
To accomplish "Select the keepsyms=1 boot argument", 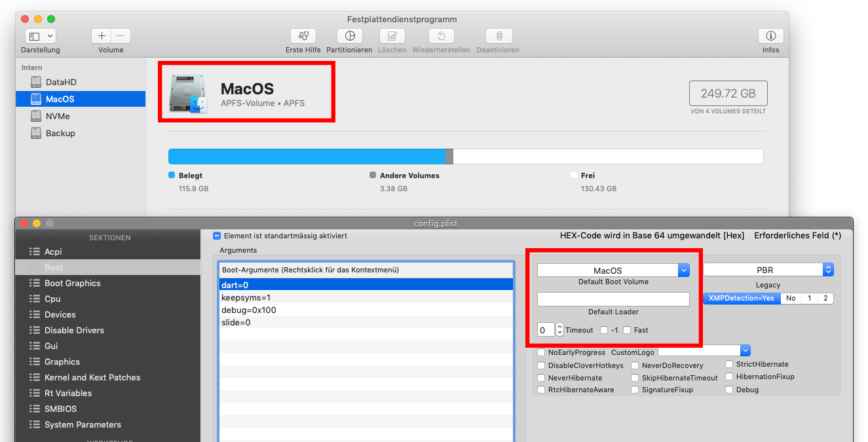I will coord(366,297).
